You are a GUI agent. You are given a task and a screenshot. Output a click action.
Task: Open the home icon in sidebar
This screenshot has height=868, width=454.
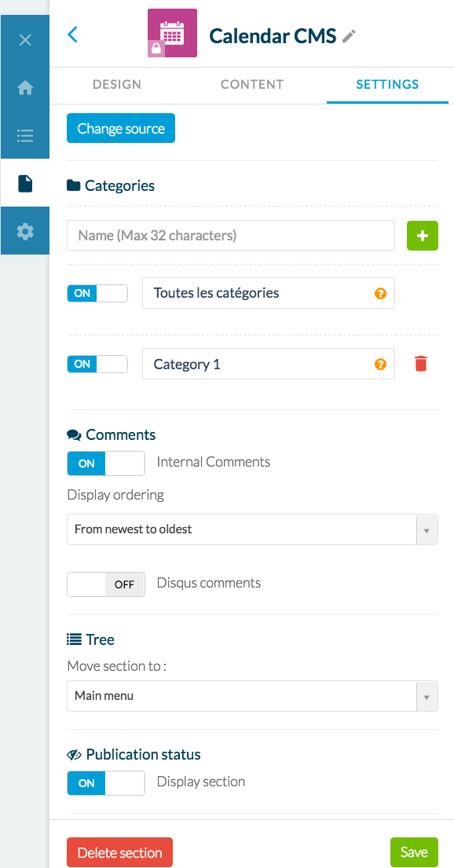[25, 87]
